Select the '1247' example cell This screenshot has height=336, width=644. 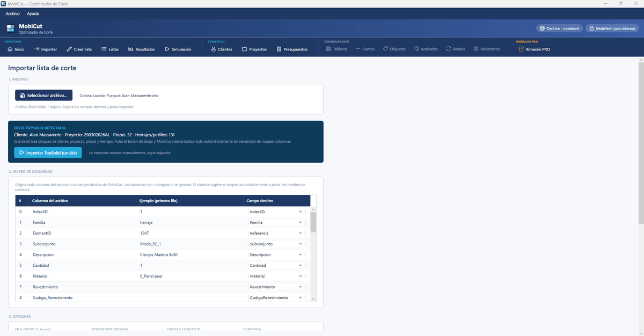144,233
